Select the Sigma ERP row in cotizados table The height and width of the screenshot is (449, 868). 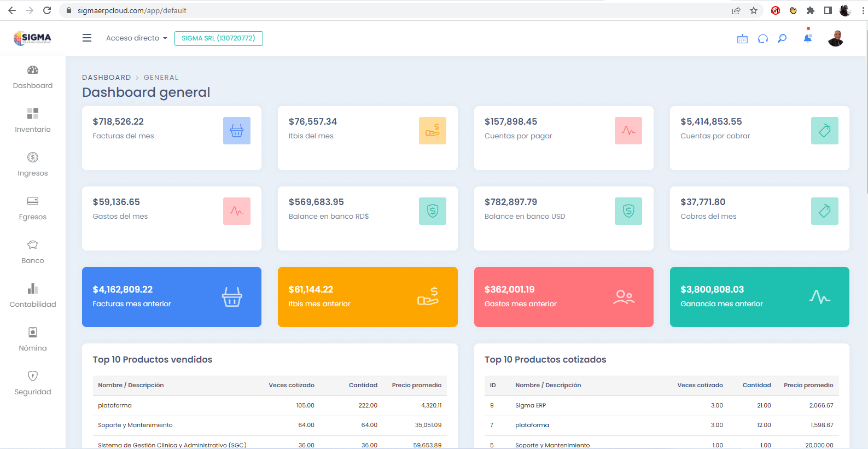662,405
